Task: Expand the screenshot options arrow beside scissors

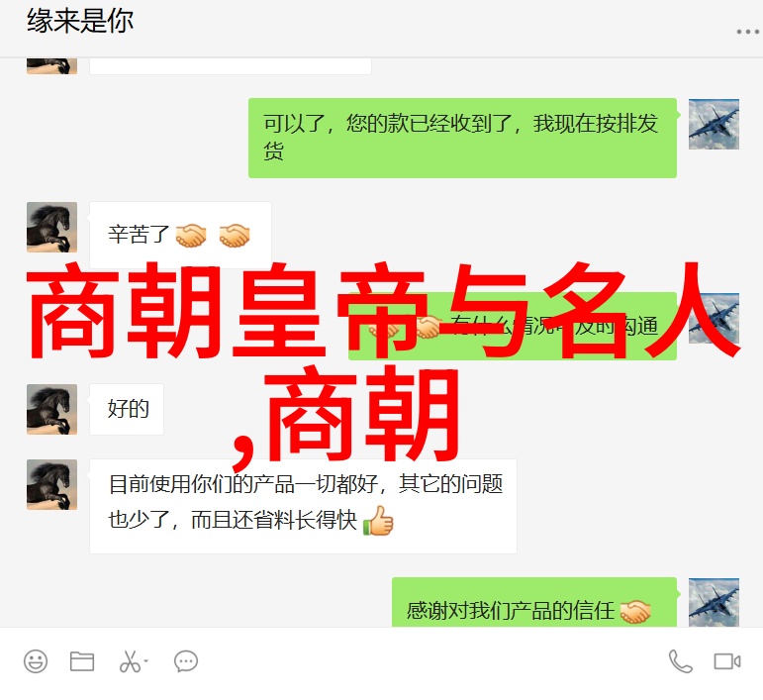Action: 146,661
